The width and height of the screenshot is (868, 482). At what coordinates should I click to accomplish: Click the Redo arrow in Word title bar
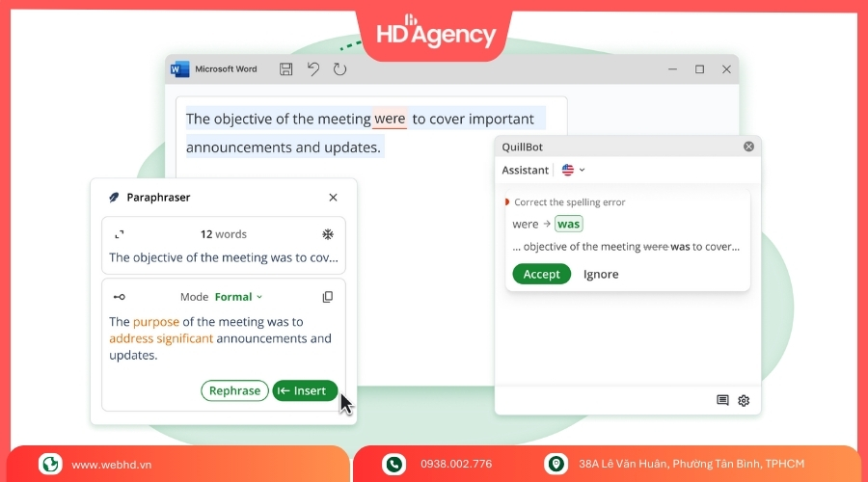pos(339,69)
